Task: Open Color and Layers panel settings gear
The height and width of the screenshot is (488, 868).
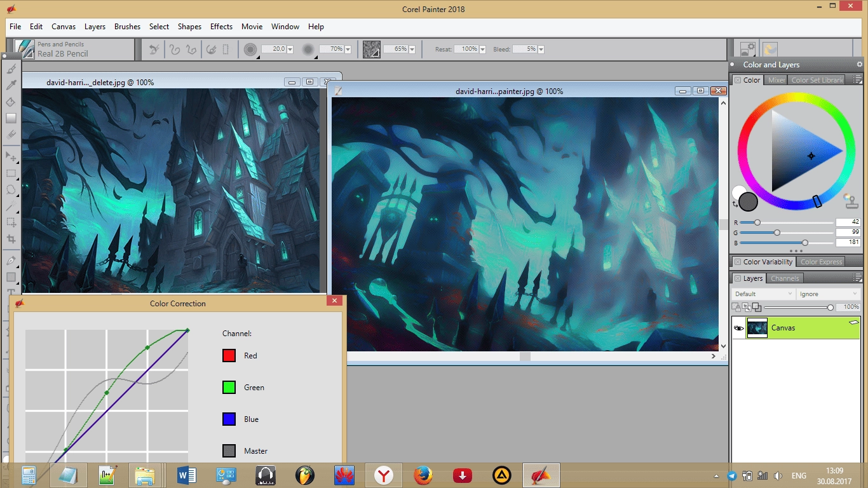Action: [x=860, y=65]
